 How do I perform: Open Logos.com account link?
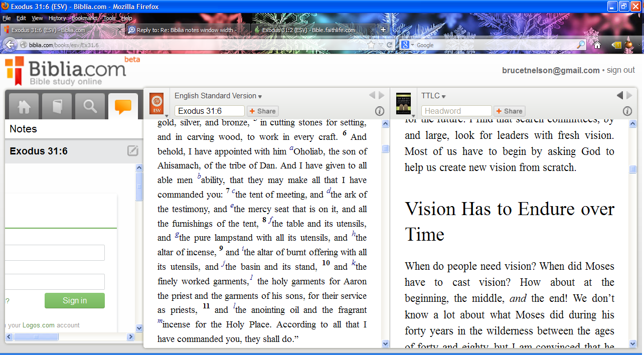(x=38, y=325)
